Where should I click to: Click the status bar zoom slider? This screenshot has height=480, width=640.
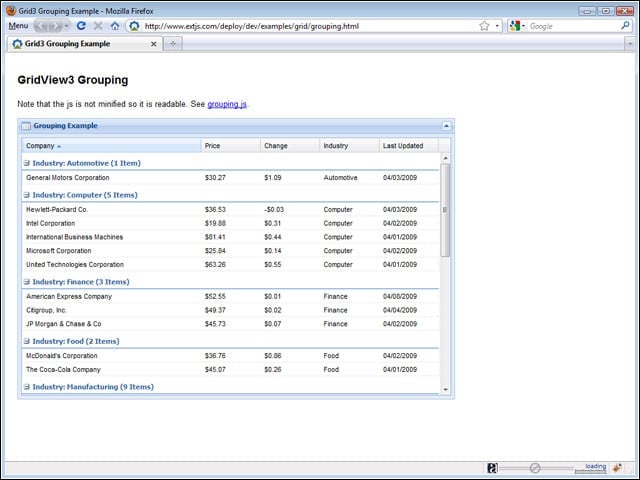point(536,468)
